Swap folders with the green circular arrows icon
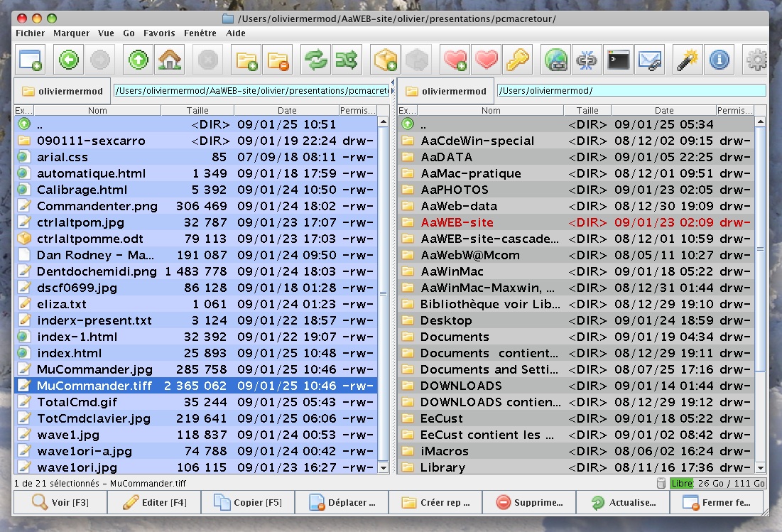Screen dimensions: 782x532 click(x=315, y=60)
